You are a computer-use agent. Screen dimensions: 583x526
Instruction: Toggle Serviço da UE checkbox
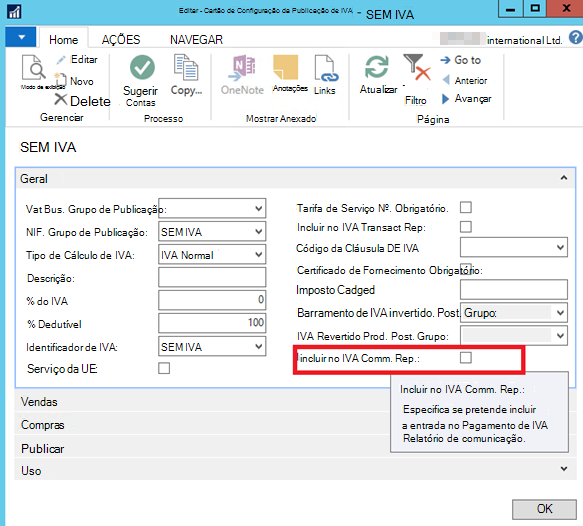coord(164,368)
